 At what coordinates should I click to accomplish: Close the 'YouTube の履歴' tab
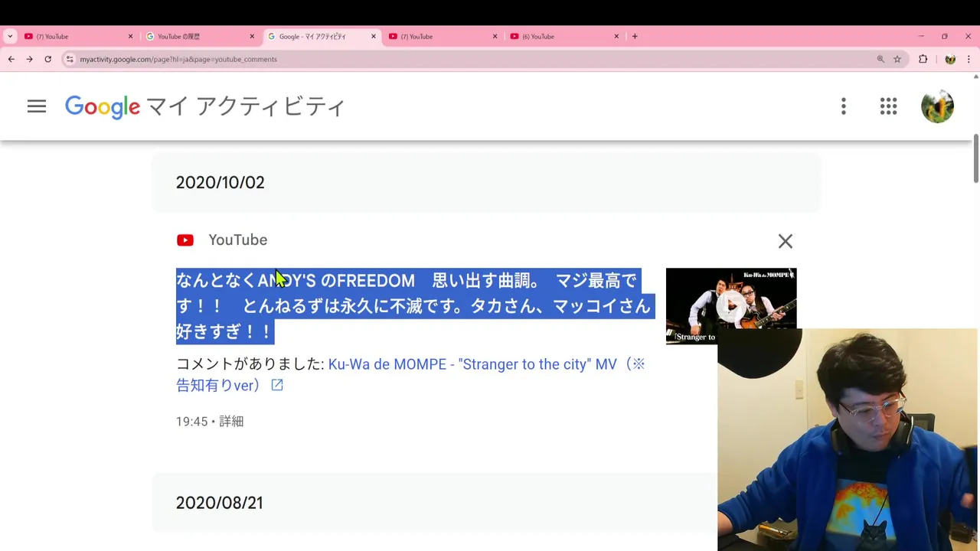point(252,36)
